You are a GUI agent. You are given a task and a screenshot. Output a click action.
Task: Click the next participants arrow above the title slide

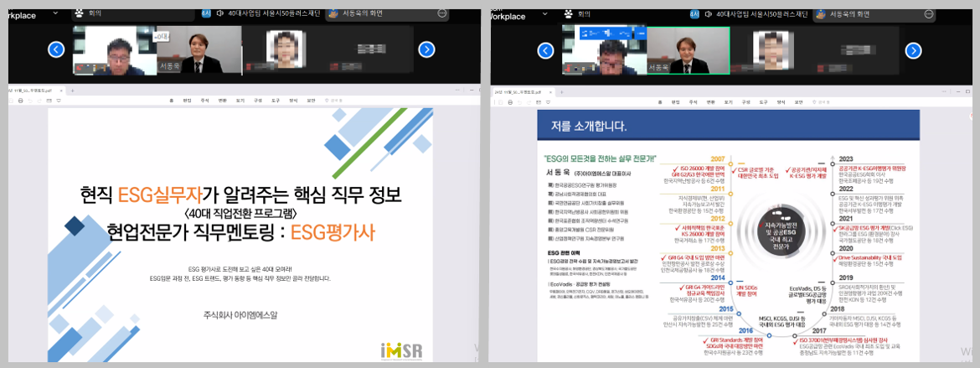click(426, 49)
